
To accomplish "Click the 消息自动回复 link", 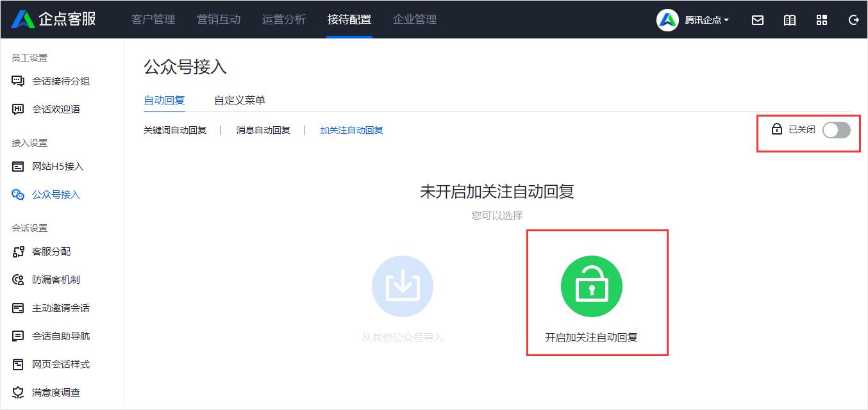I will 263,129.
